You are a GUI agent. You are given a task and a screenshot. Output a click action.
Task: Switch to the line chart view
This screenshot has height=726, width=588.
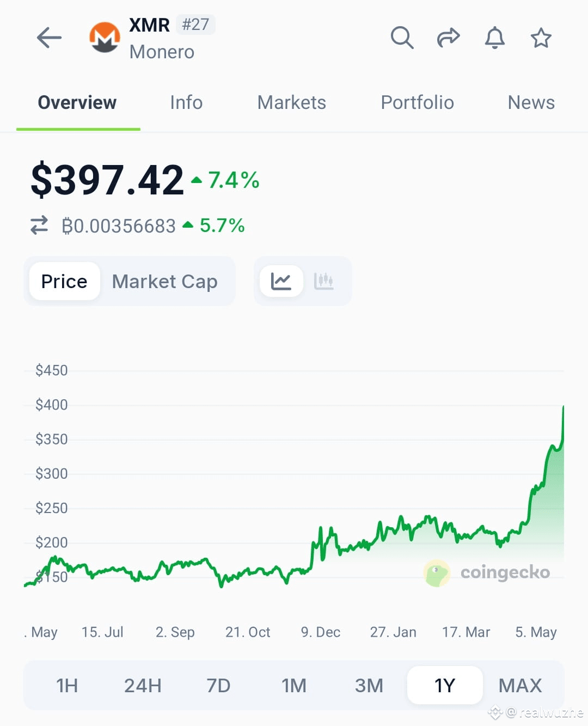coord(281,281)
